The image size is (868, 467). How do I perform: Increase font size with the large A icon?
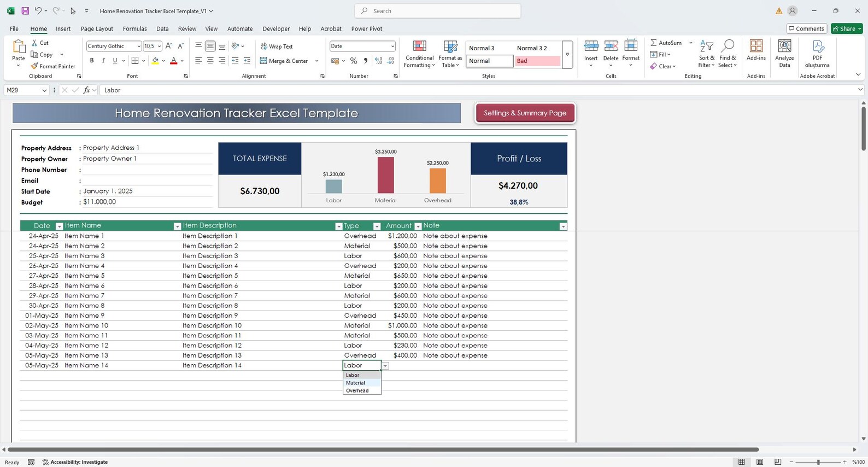169,46
